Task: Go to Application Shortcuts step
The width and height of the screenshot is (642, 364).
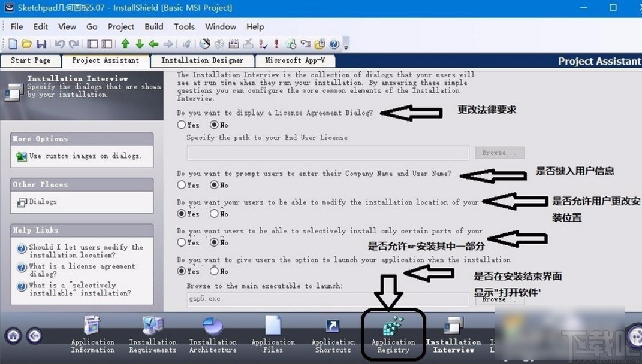Action: (x=333, y=333)
